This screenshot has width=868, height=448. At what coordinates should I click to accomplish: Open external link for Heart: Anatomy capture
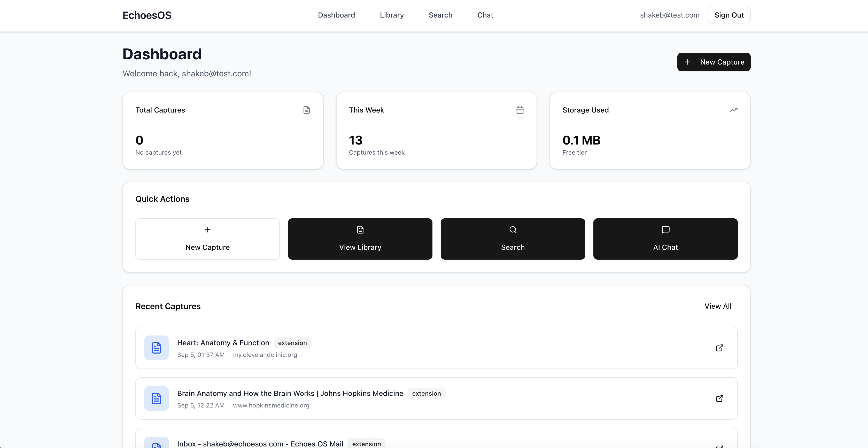tap(719, 348)
